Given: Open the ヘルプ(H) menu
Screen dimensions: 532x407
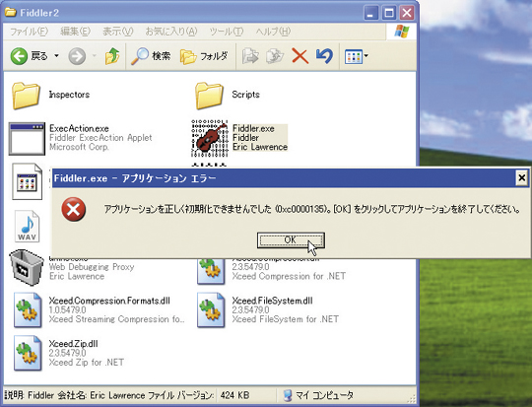Looking at the screenshot, I should (x=273, y=32).
